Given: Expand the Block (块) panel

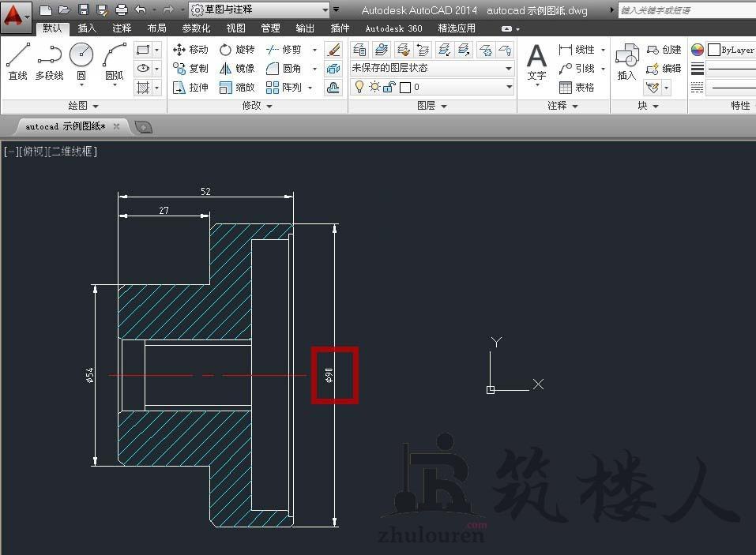Looking at the screenshot, I should tap(648, 106).
